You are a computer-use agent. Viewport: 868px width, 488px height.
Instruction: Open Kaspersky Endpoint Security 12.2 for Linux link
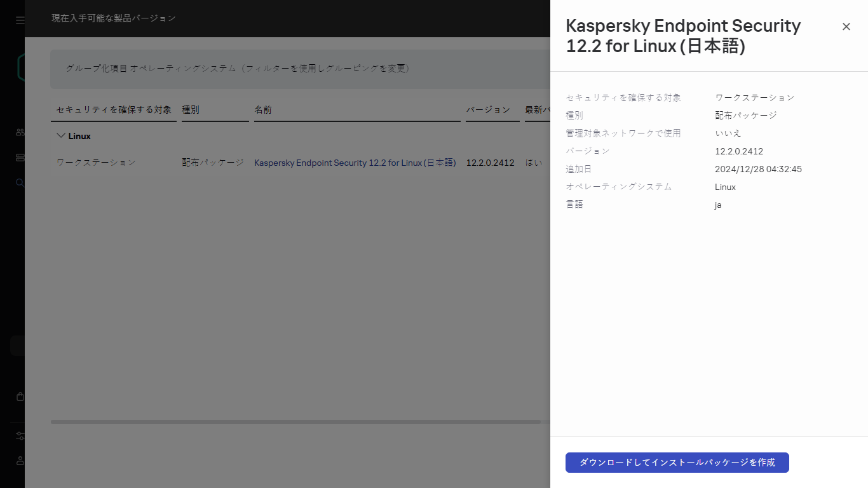(355, 162)
